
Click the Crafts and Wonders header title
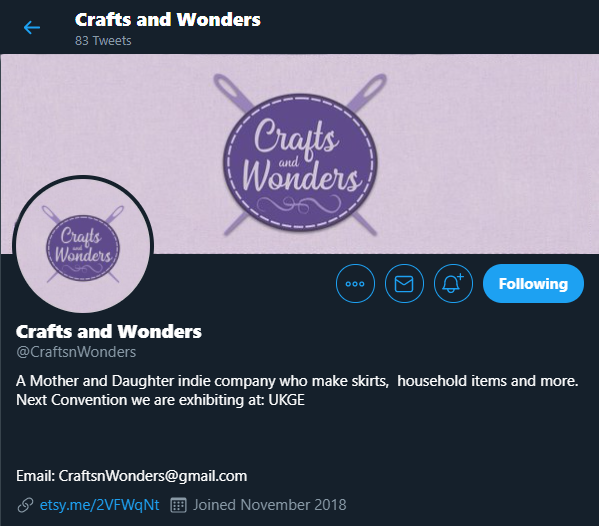click(x=168, y=19)
